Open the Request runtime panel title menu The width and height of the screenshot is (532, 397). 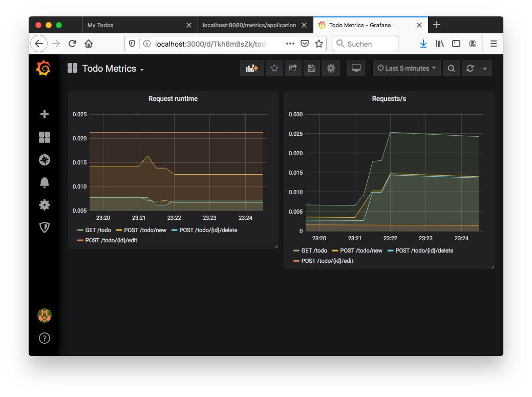(173, 99)
